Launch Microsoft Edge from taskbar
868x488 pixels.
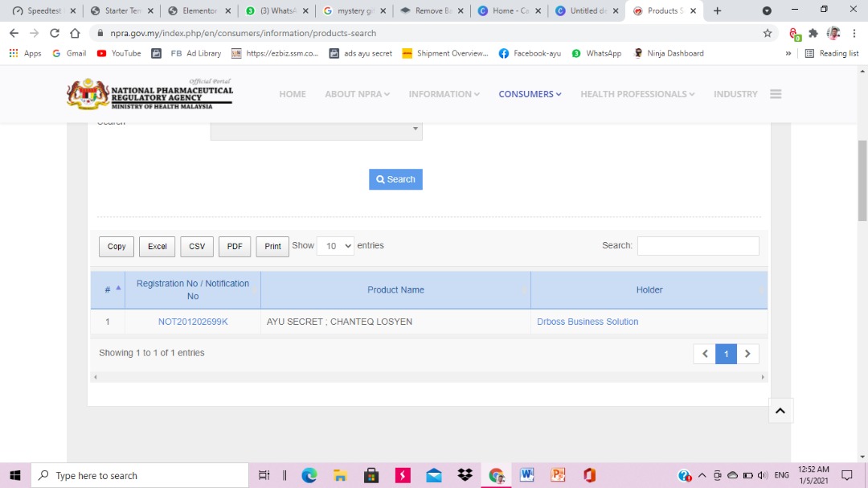pyautogui.click(x=309, y=475)
